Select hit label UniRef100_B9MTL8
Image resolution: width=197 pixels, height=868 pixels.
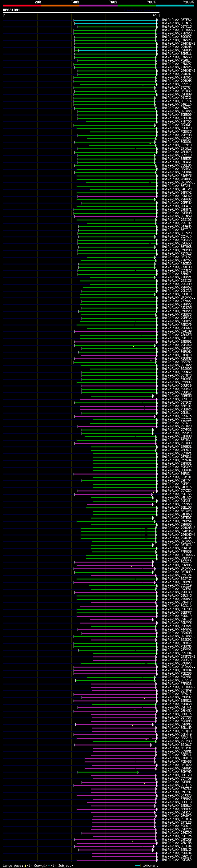pyautogui.click(x=177, y=338)
